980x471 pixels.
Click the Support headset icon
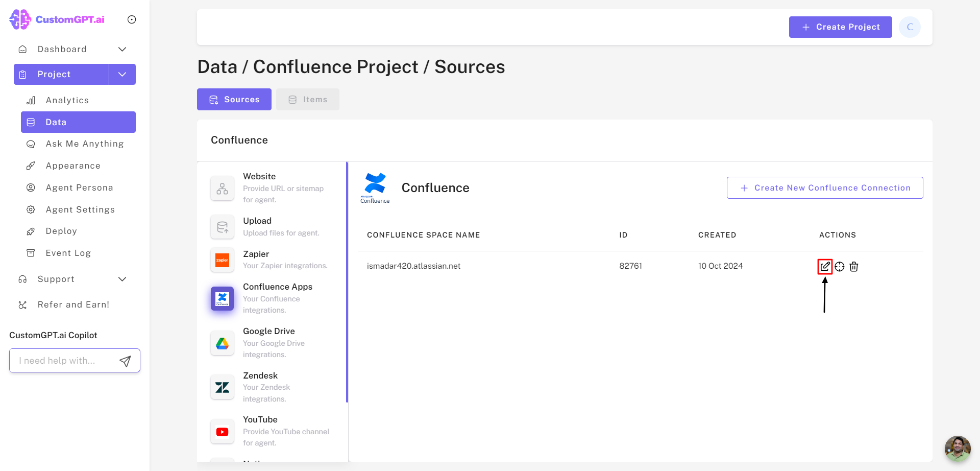tap(22, 279)
